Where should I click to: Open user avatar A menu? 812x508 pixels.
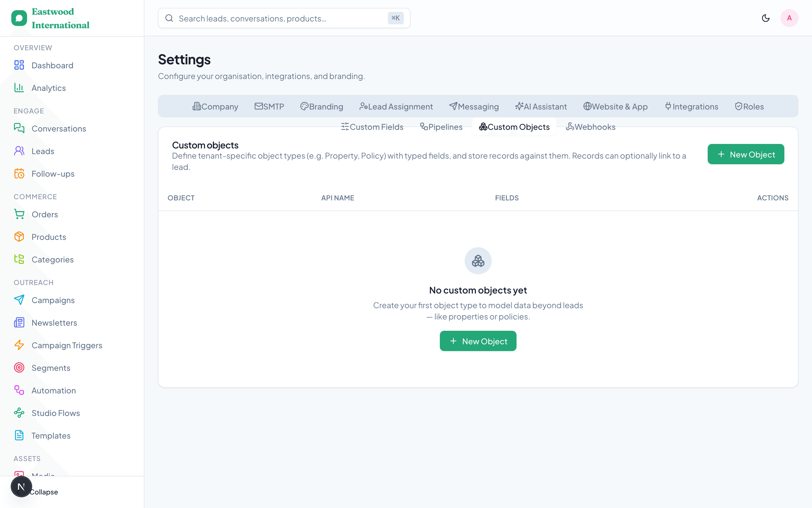click(x=789, y=18)
